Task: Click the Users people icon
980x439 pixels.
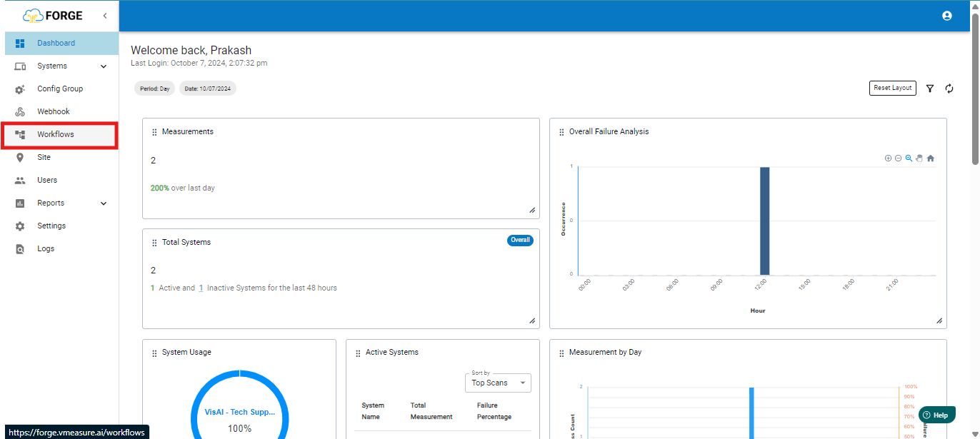Action: tap(20, 181)
